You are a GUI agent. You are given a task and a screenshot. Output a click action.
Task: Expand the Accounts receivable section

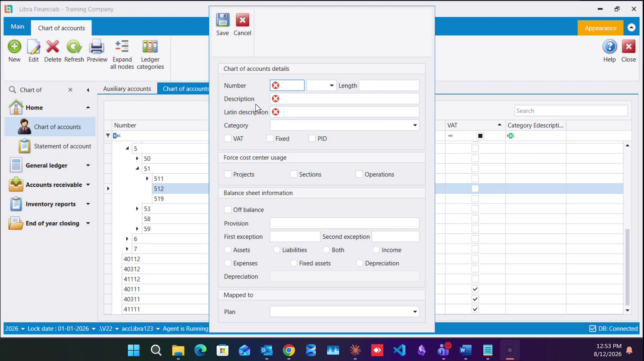pyautogui.click(x=88, y=185)
